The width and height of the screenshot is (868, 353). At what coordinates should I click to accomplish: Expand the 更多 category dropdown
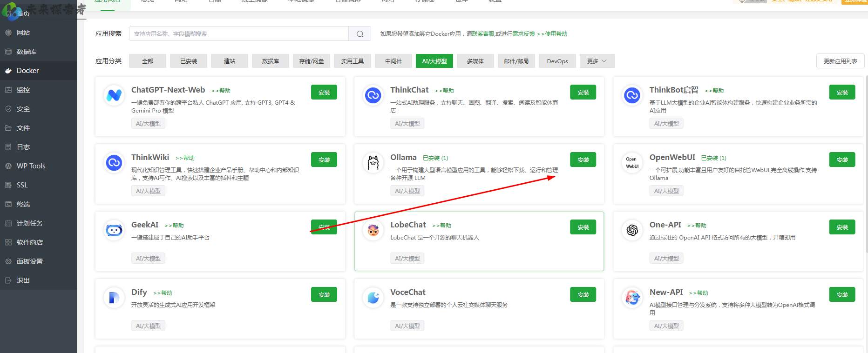(597, 61)
